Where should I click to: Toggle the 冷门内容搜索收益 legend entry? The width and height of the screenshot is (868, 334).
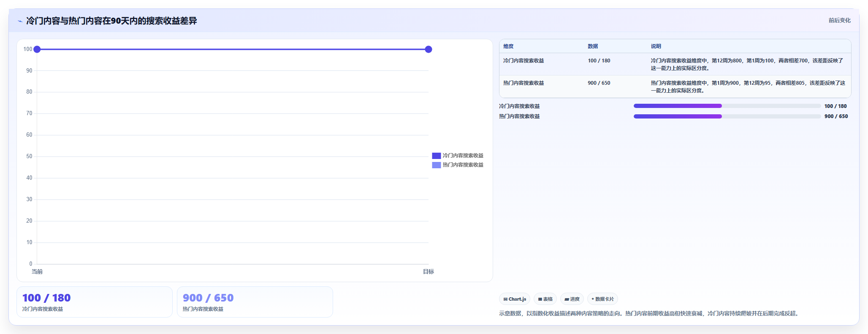(458, 156)
